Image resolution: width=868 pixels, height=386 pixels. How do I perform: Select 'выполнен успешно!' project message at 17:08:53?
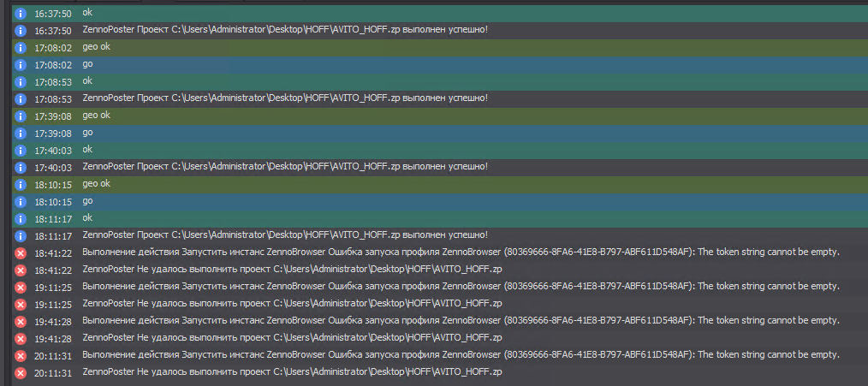coord(285,98)
